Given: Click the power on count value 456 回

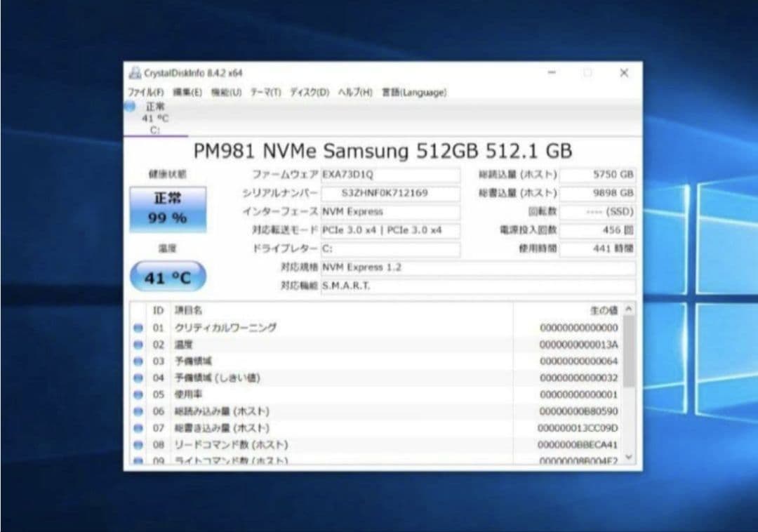Looking at the screenshot, I should pyautogui.click(x=597, y=230).
